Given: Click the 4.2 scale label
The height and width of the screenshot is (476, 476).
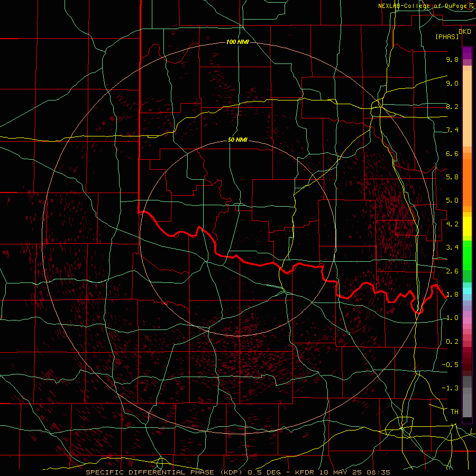Looking at the screenshot, I should tap(452, 224).
